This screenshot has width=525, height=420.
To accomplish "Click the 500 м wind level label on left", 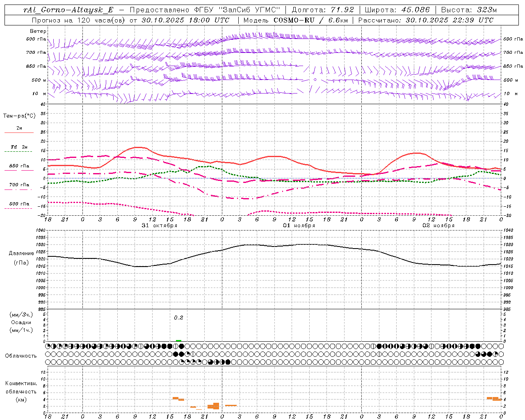I will coord(39,80).
